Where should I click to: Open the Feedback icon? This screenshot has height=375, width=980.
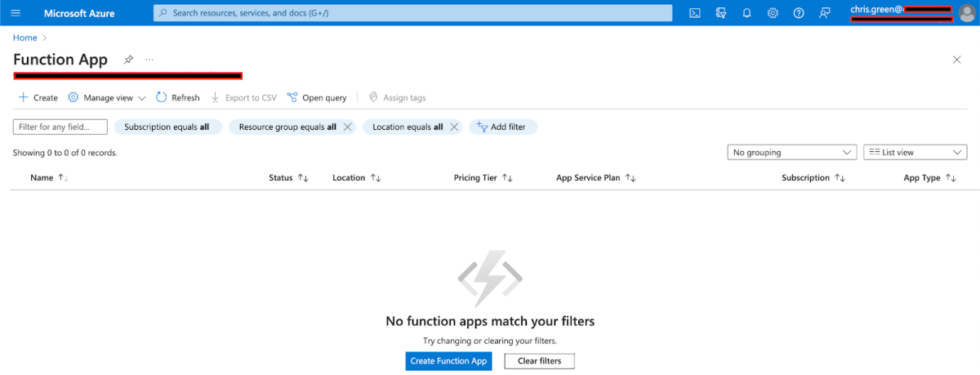pos(825,13)
